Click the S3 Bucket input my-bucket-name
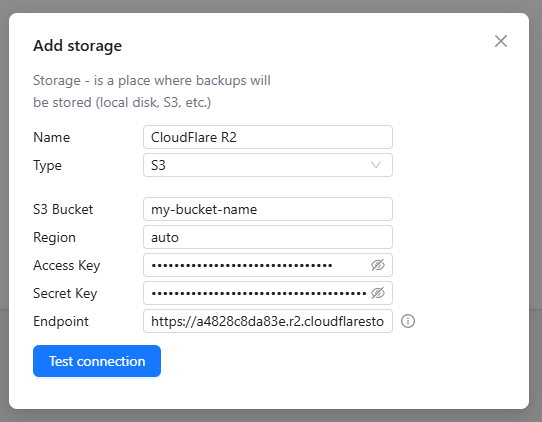The width and height of the screenshot is (542, 422). click(268, 209)
